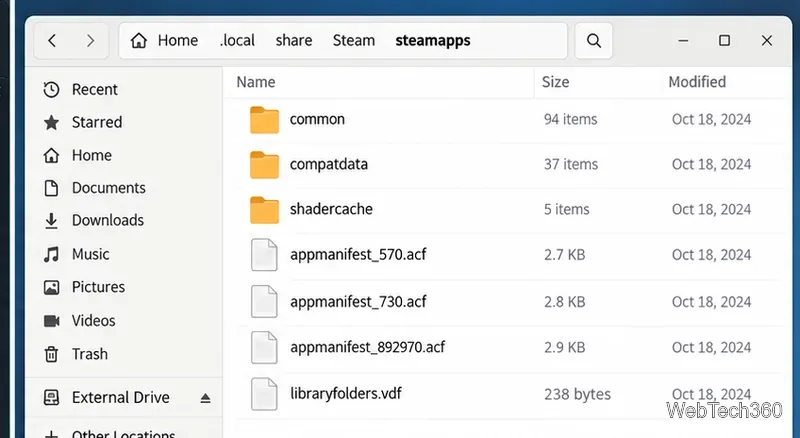Open the search magnifier button

click(593, 41)
